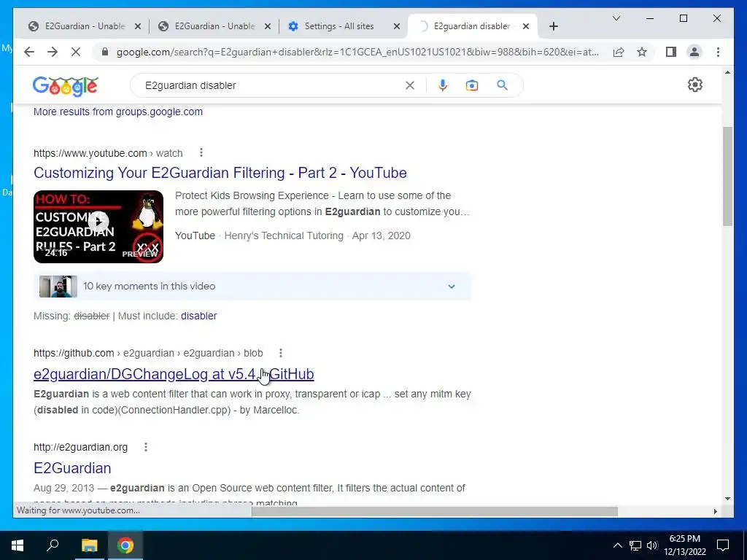Open more options for GitHub result
Viewport: 747px width, 560px height.
pos(281,353)
